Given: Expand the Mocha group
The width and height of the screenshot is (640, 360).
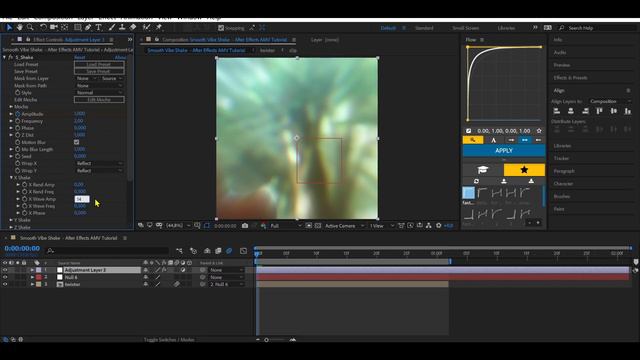Looking at the screenshot, I should 11,107.
